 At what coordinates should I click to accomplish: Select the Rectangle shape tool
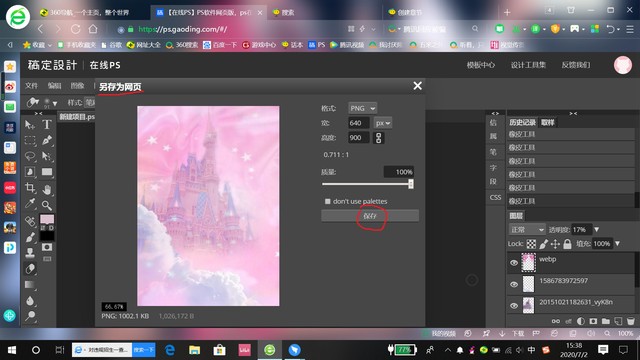[x=47, y=172]
